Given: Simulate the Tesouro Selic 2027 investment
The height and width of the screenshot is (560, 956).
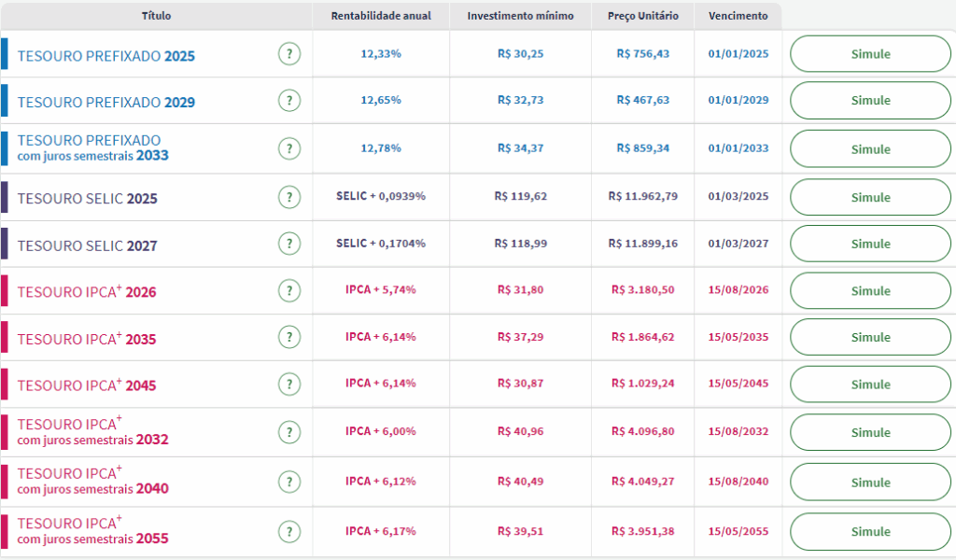Looking at the screenshot, I should point(870,244).
